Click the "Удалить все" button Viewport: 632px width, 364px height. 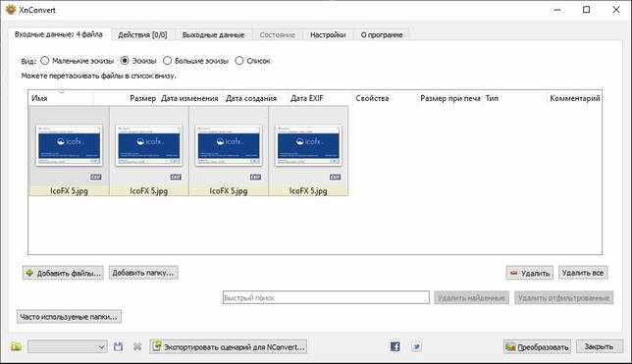[x=583, y=273]
